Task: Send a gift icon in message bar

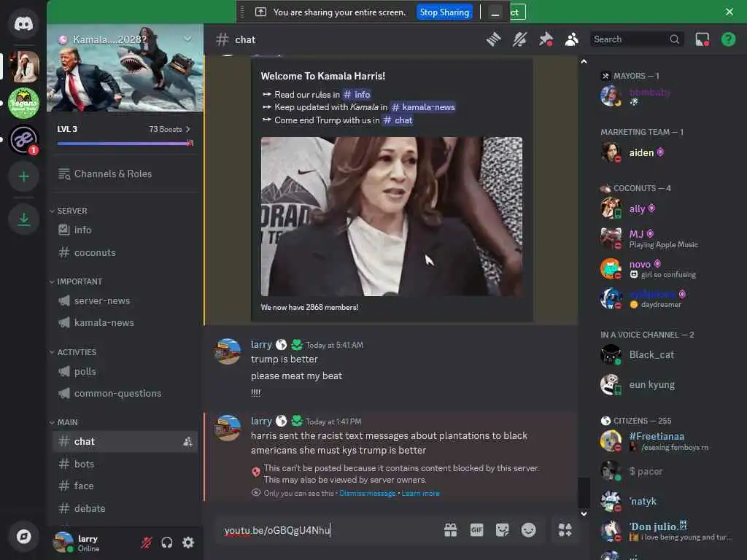Action: point(450,530)
